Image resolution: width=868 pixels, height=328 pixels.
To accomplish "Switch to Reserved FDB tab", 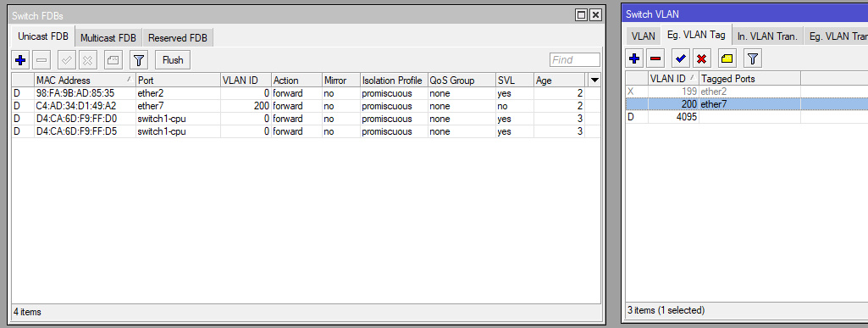I will coord(178,38).
